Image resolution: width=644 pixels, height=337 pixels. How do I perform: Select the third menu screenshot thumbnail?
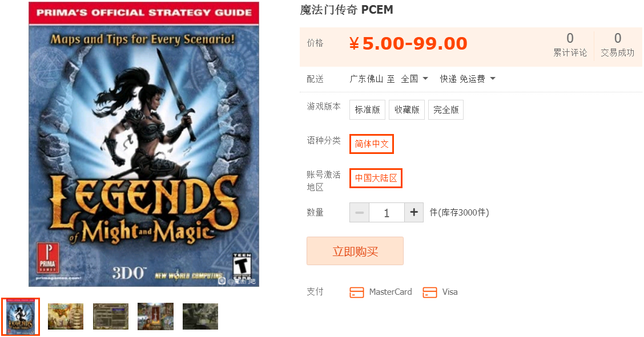click(x=111, y=316)
